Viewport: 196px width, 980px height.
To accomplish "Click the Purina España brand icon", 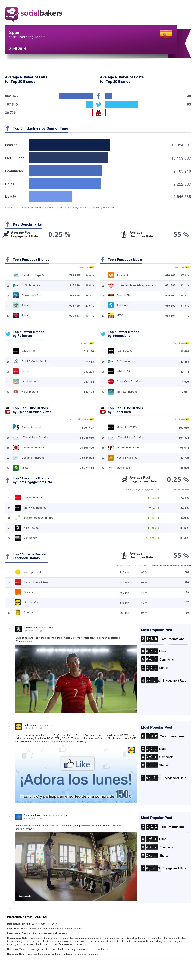I will click(x=18, y=498).
